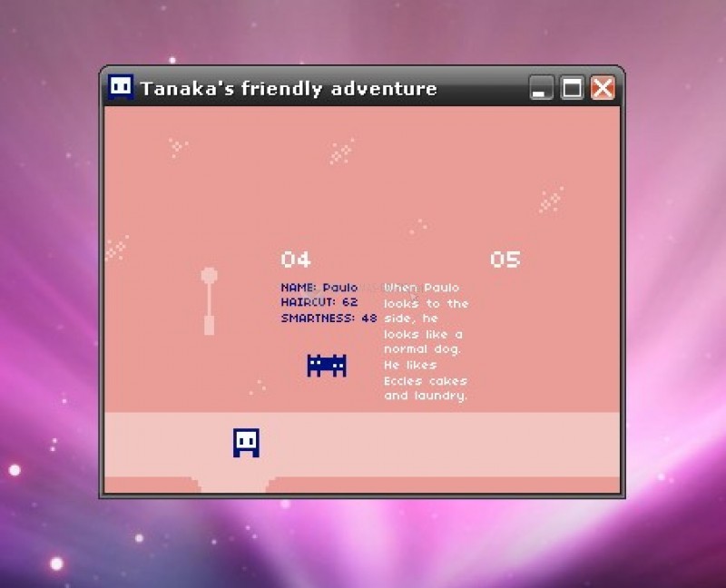The width and height of the screenshot is (726, 588).
Task: Click the 'HAIRCUT: 62' stat
Action: 319,302
